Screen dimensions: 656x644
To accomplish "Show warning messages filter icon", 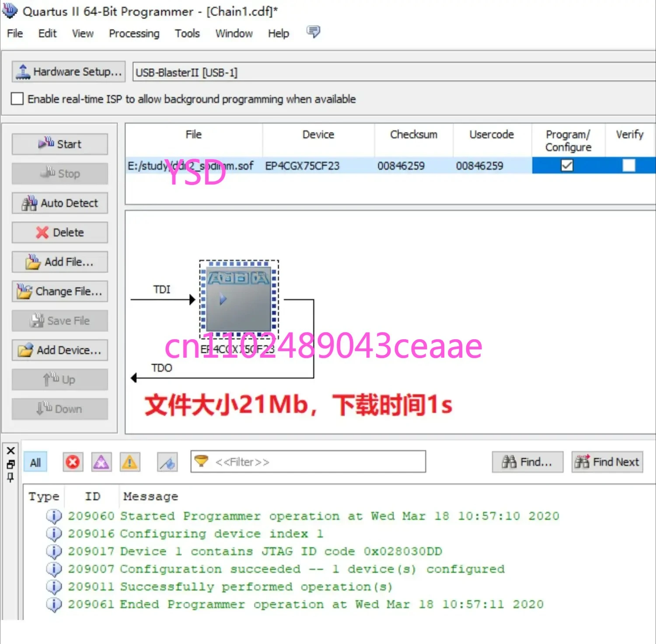I will 130,462.
